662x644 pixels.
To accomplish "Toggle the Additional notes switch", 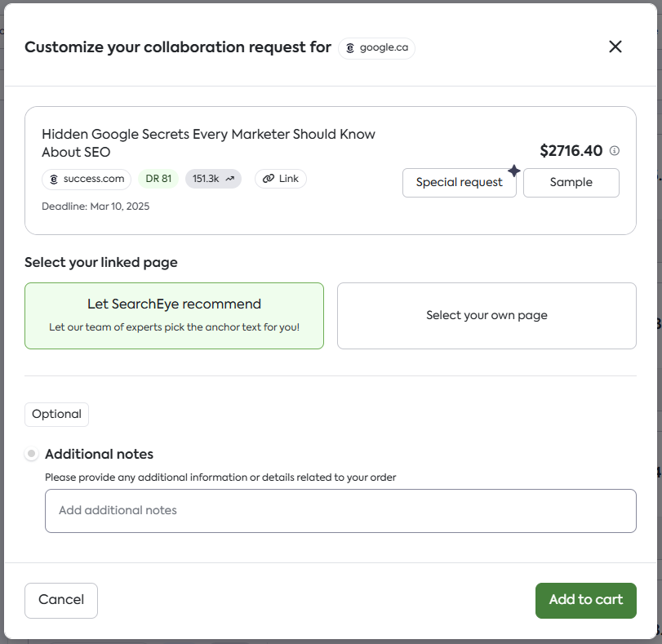I will pyautogui.click(x=32, y=454).
